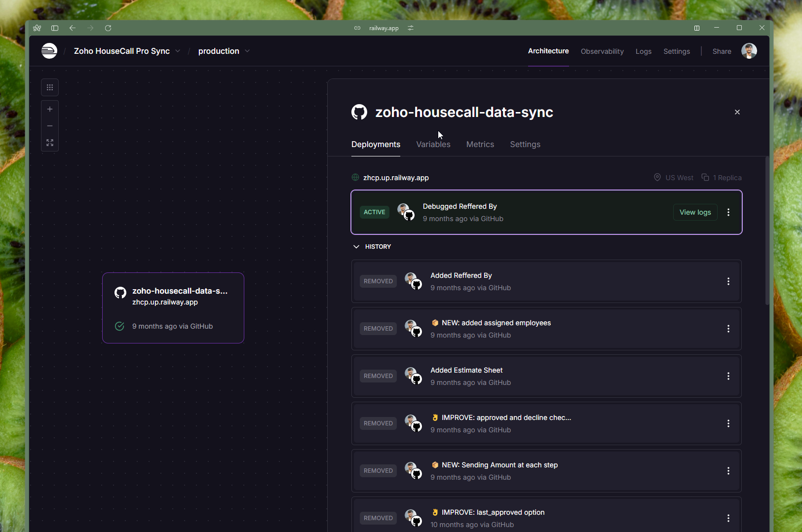Screen dimensions: 802x532
Task: Open the zhcp.up.railway.app domain link
Action: click(x=396, y=178)
